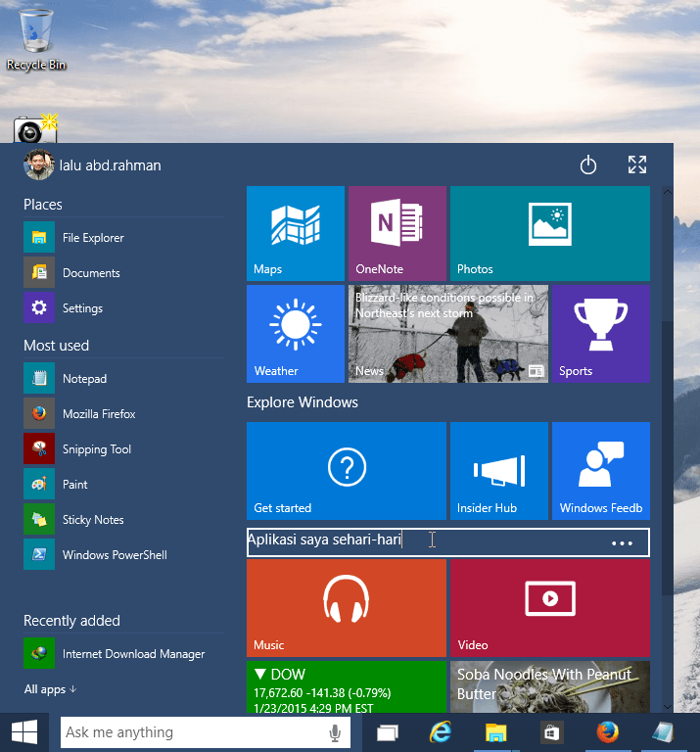Open the Sports trophy tile

click(601, 334)
